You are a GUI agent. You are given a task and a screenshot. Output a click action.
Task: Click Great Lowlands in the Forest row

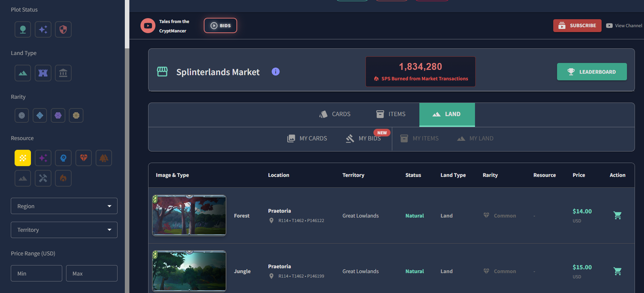pyautogui.click(x=361, y=216)
